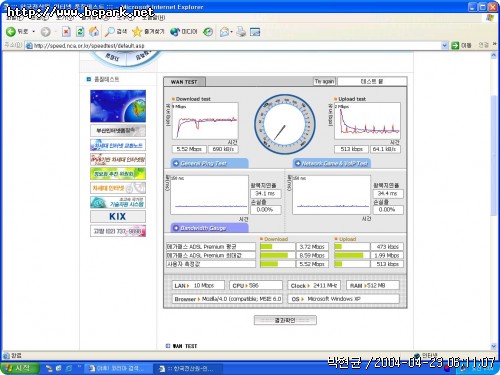
Task: Click the Bandwidth Gauge plus icon
Action: (176, 228)
